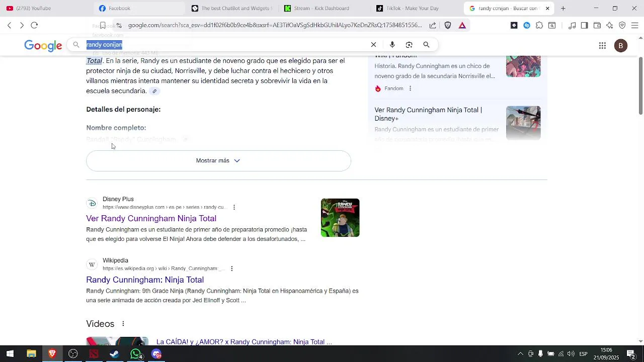This screenshot has height=362, width=644.
Task: Open options for Wikipedia result
Action: [232, 268]
